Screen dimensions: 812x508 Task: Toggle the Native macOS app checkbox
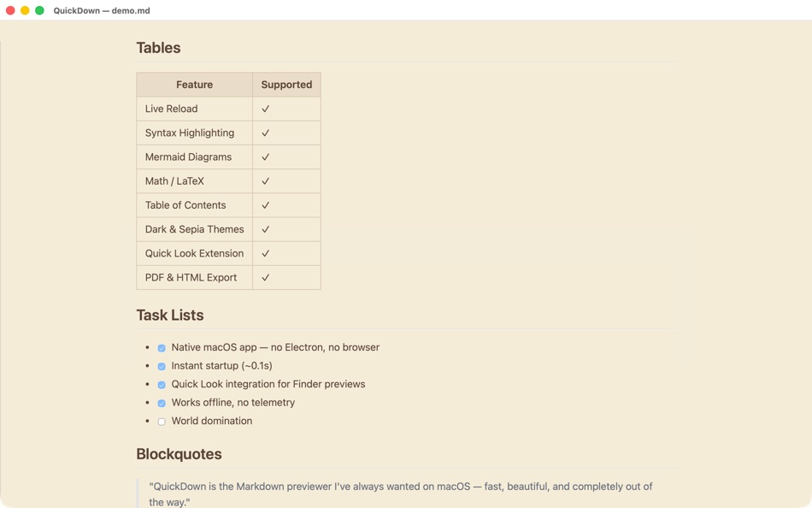click(x=161, y=347)
